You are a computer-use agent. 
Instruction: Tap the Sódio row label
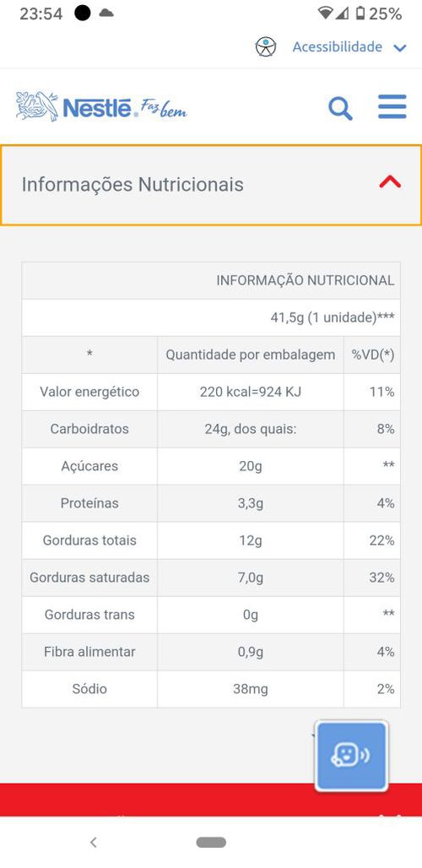(x=89, y=689)
